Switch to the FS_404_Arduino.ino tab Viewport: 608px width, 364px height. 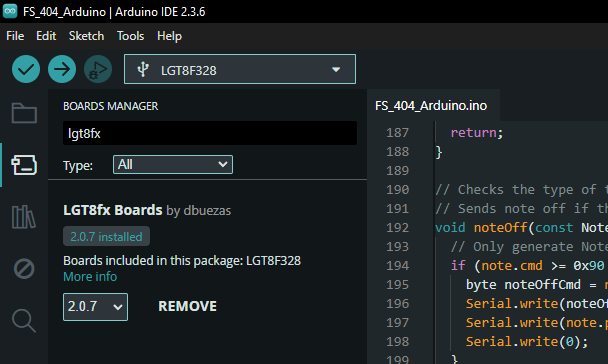tap(431, 106)
